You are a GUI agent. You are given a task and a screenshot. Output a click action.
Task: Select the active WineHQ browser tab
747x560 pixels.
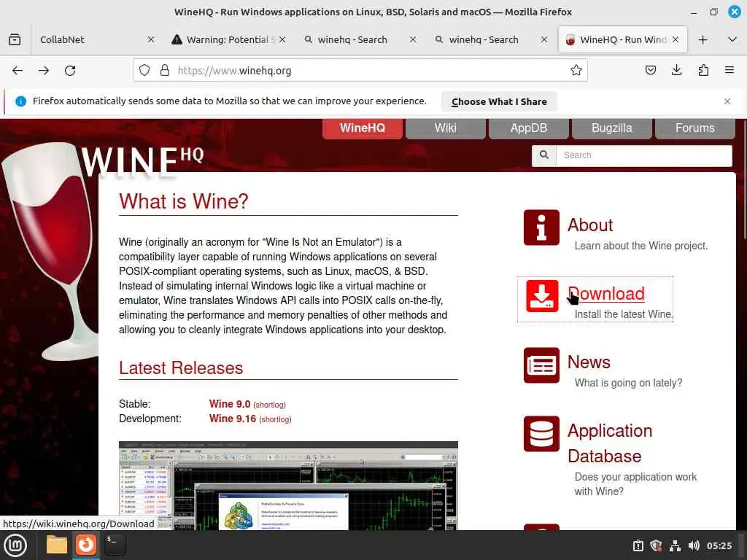pyautogui.click(x=623, y=39)
